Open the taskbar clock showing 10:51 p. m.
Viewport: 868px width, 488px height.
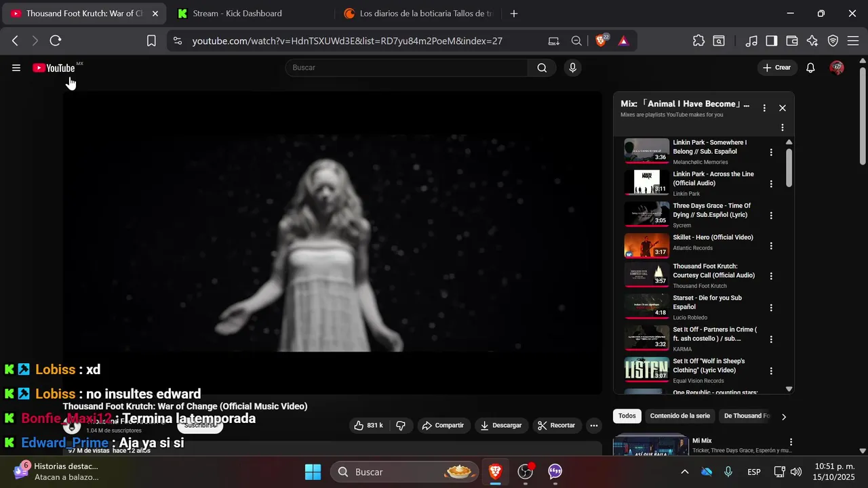pyautogui.click(x=834, y=472)
